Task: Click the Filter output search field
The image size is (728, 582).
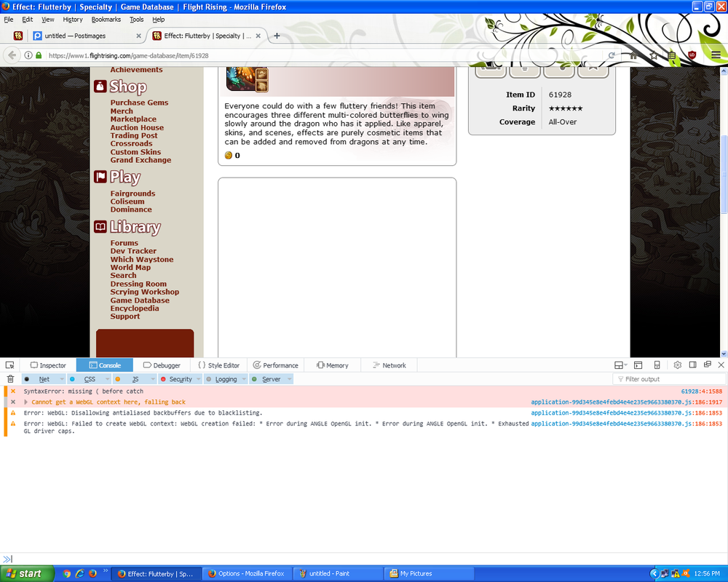Action: tap(669, 379)
